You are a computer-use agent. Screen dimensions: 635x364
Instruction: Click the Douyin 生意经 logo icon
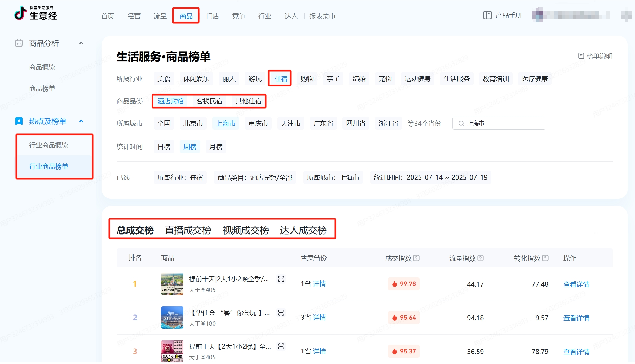(x=20, y=13)
